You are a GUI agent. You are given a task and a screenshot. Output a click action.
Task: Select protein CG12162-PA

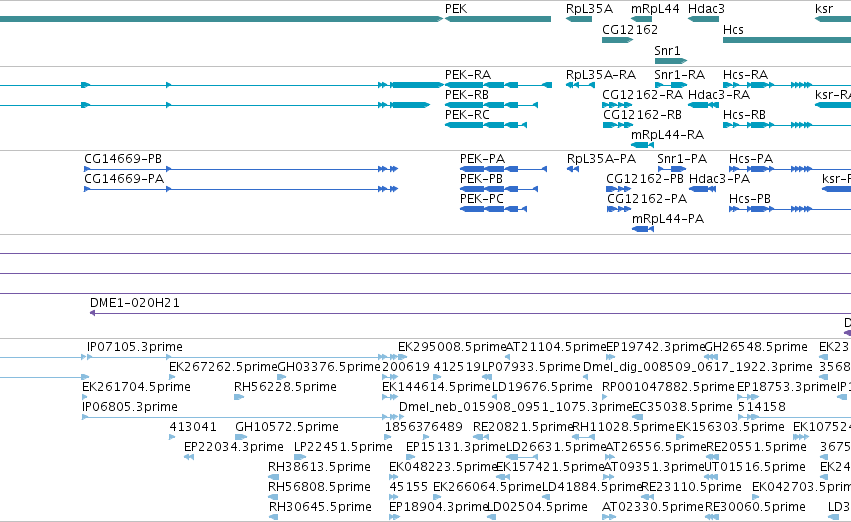(x=647, y=199)
